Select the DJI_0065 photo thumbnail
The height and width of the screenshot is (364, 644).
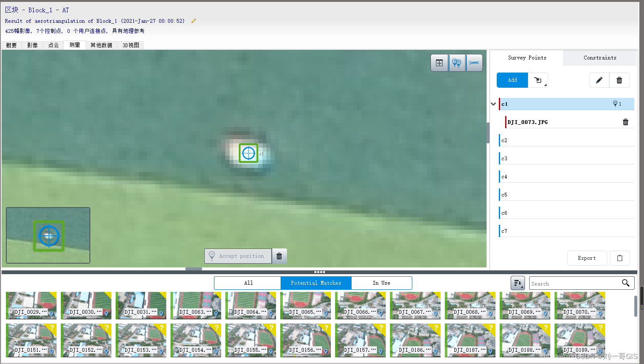pos(305,305)
